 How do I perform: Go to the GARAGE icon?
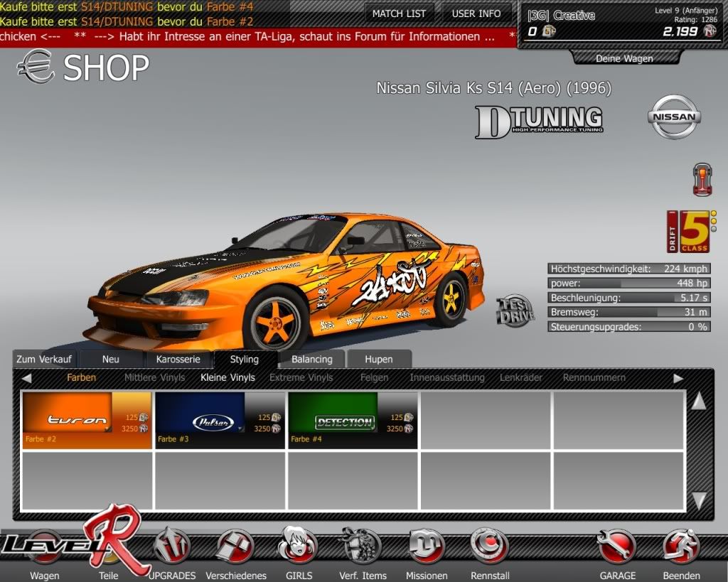pos(616,547)
